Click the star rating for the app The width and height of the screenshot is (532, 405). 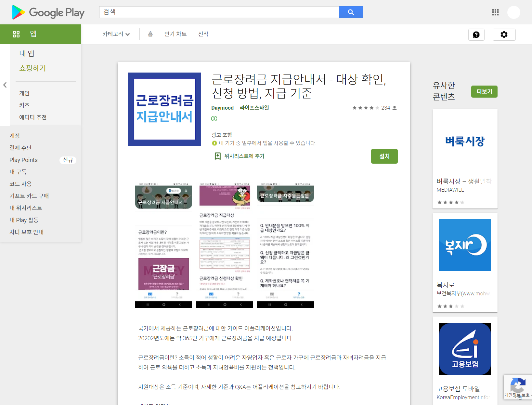coord(366,108)
